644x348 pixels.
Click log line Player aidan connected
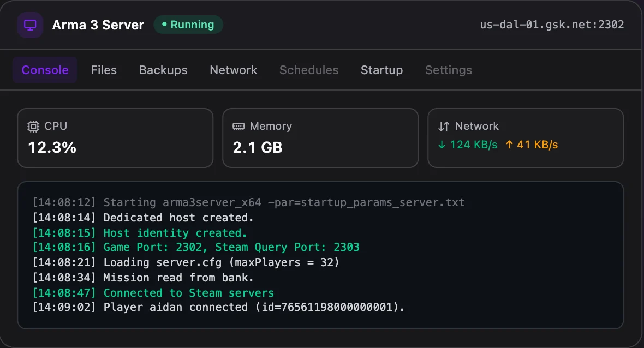(218, 307)
